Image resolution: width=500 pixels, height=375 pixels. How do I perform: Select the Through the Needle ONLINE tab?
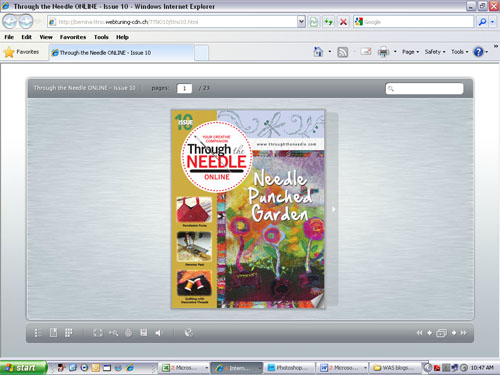(122, 53)
